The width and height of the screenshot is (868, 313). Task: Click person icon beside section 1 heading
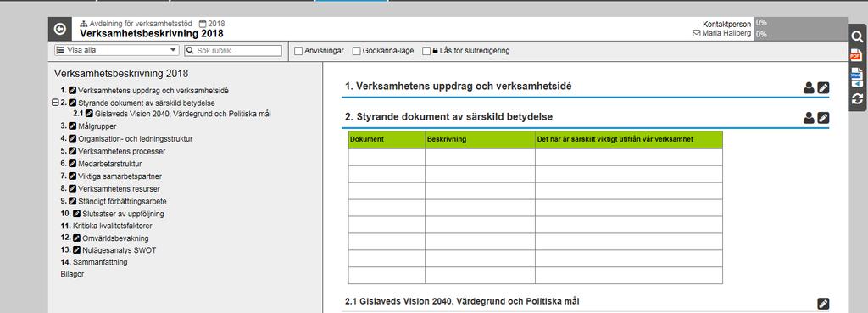(809, 87)
